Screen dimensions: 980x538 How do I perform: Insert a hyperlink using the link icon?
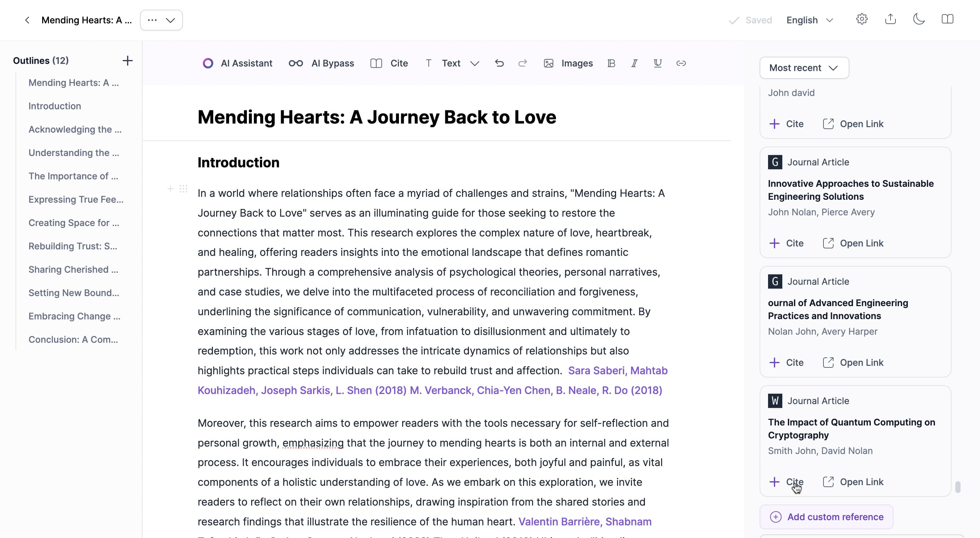[x=681, y=63]
